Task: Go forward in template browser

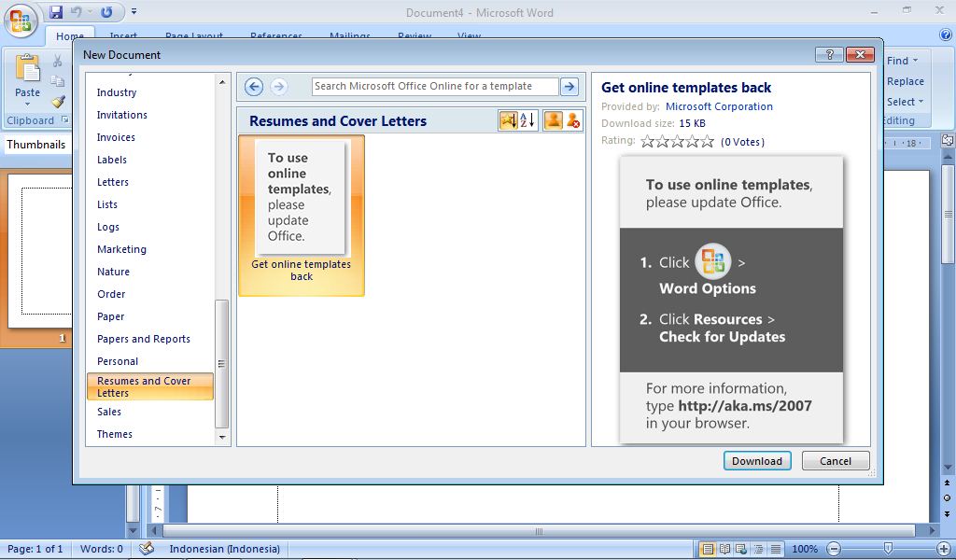Action: click(278, 87)
